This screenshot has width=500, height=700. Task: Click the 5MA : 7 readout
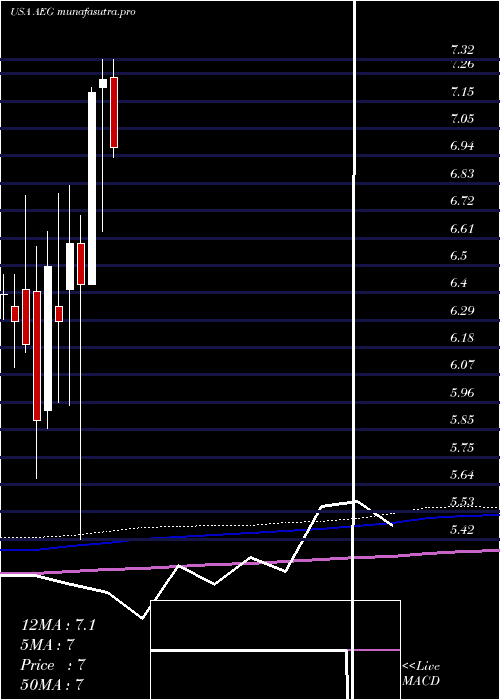coord(47,645)
